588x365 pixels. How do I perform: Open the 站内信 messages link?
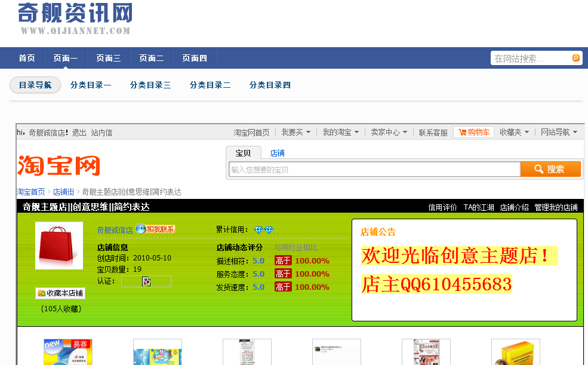pos(101,133)
